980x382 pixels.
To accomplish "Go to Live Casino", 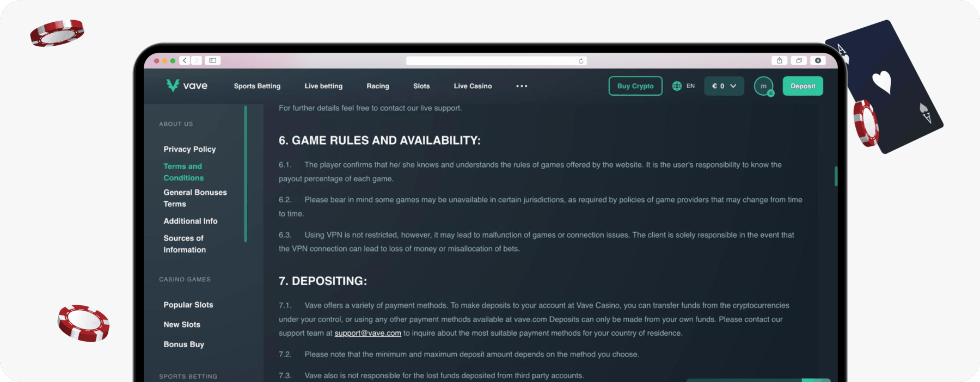I will (473, 86).
